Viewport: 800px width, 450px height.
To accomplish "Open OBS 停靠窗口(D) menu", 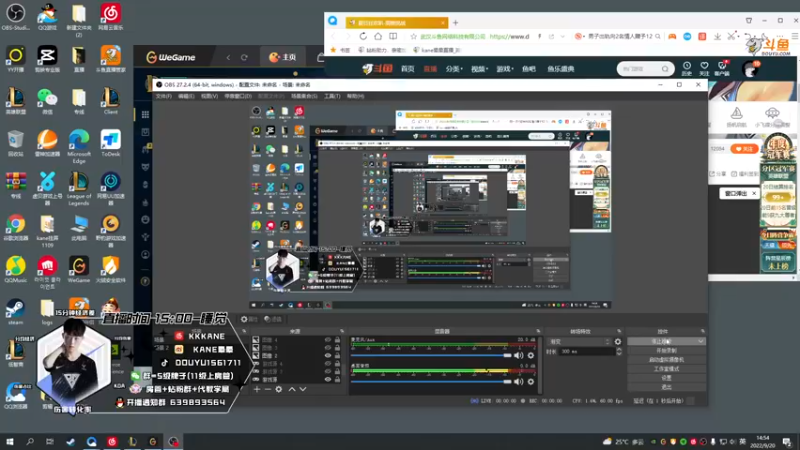I will (238, 96).
